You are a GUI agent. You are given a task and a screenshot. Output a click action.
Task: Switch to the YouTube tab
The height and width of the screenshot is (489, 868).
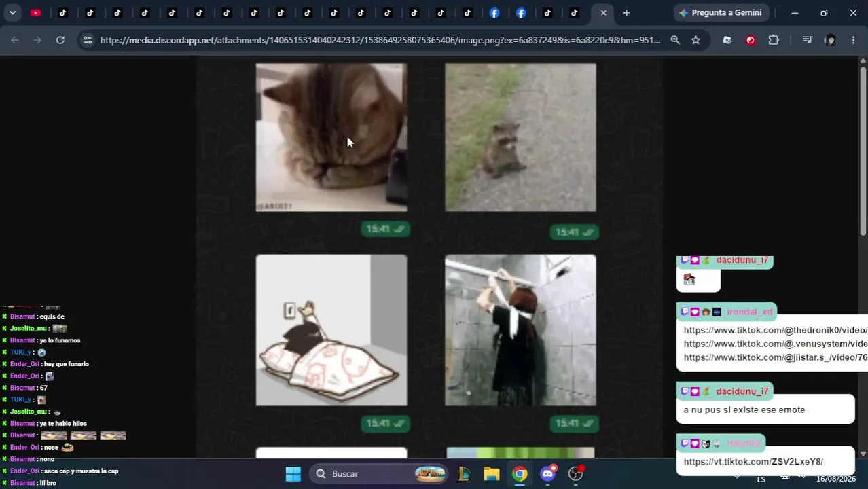click(x=35, y=12)
